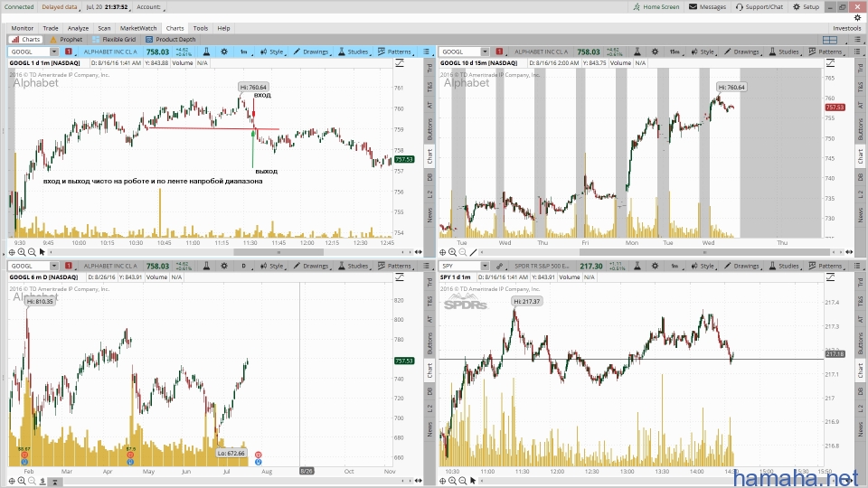Select the pointer tool below top-left chart
The width and height of the screenshot is (868, 488).
pyautogui.click(x=42, y=252)
